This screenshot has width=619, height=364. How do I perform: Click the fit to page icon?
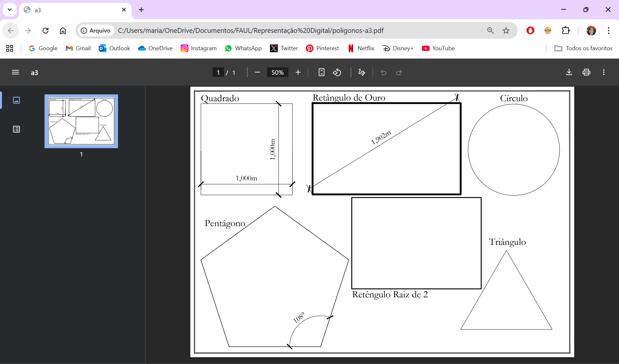[321, 72]
